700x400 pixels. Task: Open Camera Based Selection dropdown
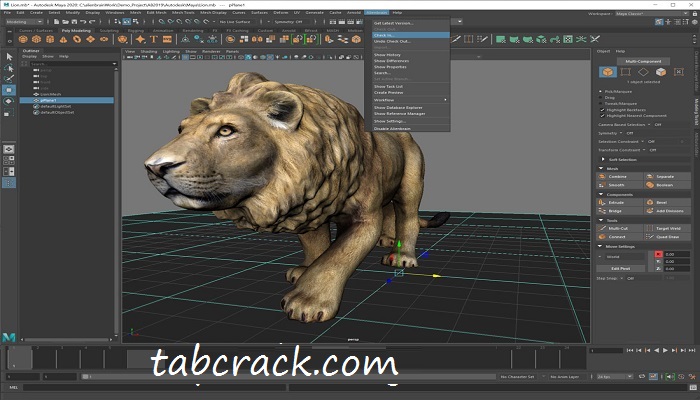click(649, 125)
